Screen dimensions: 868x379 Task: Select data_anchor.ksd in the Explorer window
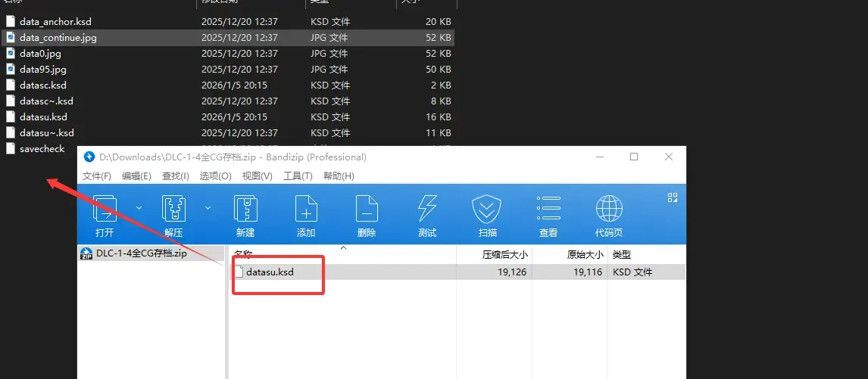[55, 22]
